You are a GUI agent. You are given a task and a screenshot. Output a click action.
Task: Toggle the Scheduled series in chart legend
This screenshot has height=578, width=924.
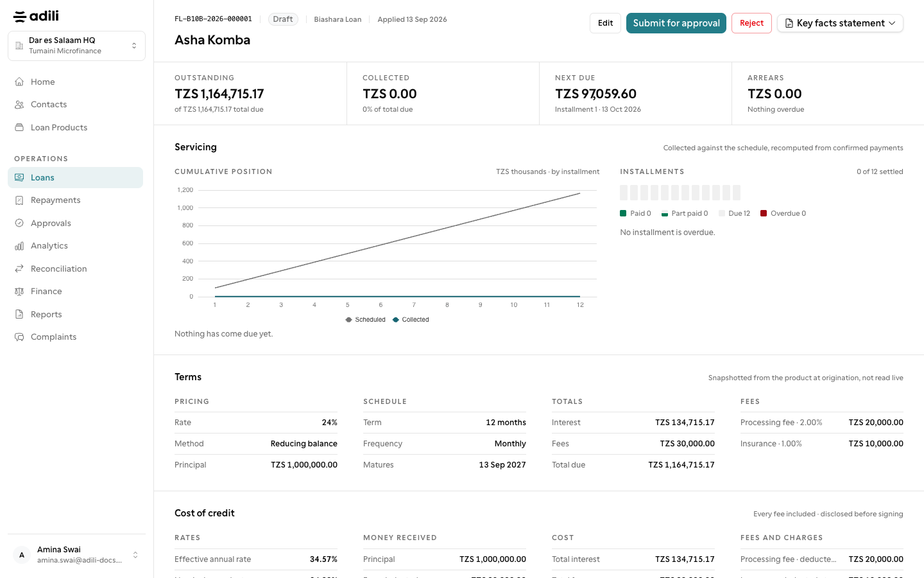[365, 319]
